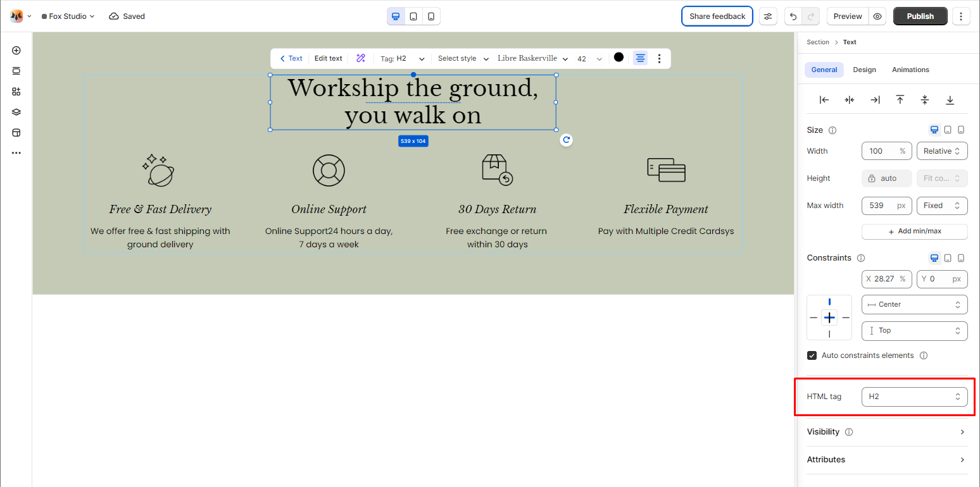This screenshot has height=487, width=980.
Task: Click info icon beside Auto constraints elements
Action: click(924, 355)
